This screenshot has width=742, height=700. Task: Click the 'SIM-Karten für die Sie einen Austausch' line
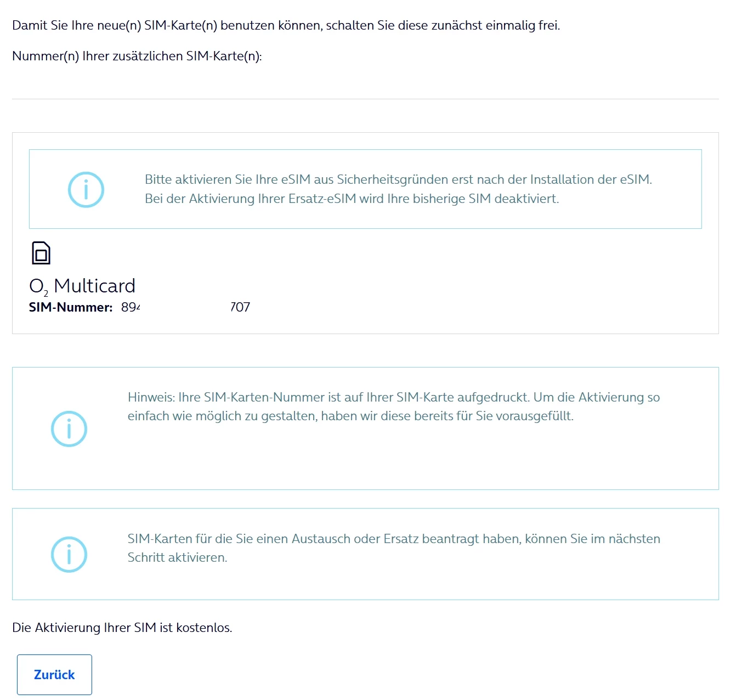tap(393, 539)
